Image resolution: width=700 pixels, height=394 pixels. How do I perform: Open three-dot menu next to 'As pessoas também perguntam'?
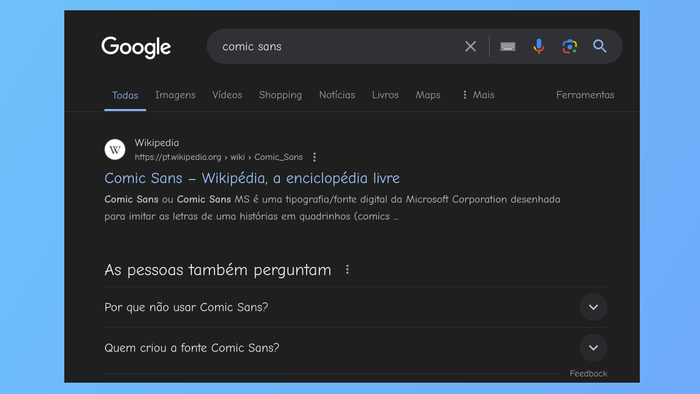tap(347, 270)
